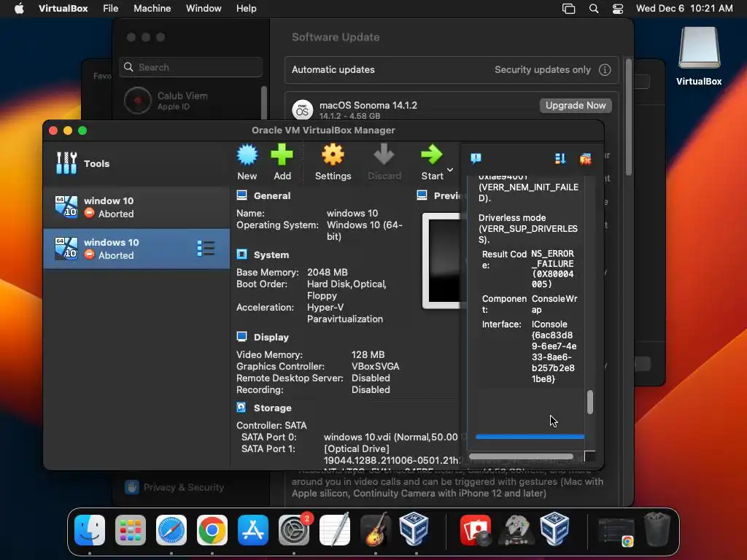This screenshot has width=747, height=560.
Task: Open the Apple menu
Action: point(19,8)
